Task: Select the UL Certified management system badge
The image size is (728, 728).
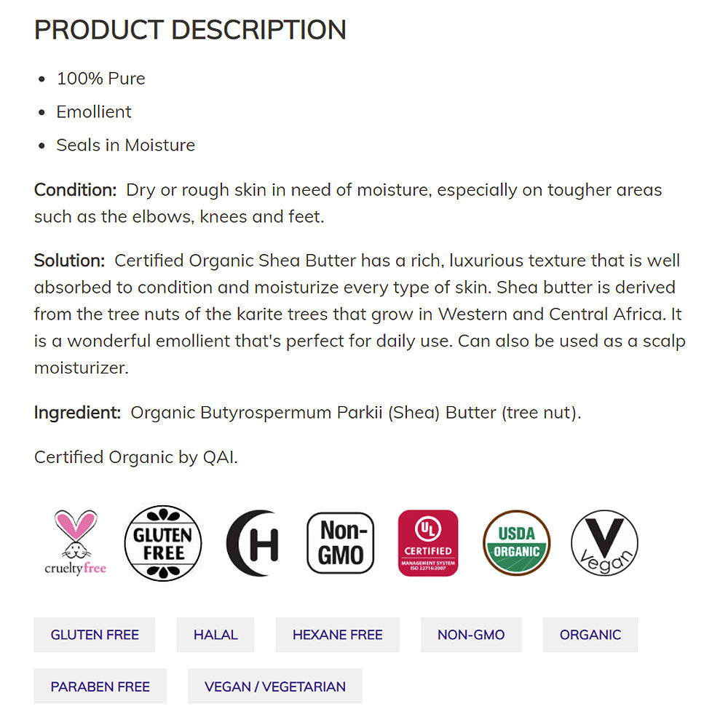Action: point(428,542)
